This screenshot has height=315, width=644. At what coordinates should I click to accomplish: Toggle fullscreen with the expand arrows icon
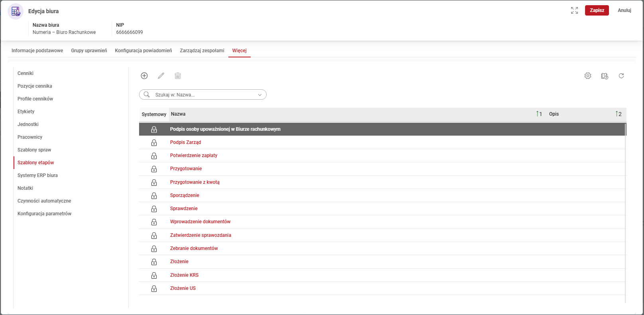tap(574, 10)
